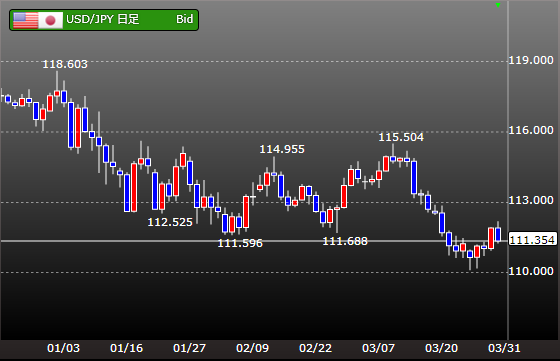This screenshot has height=361, width=560.
Task: Click the 111.596 low price label
Action: point(240,243)
